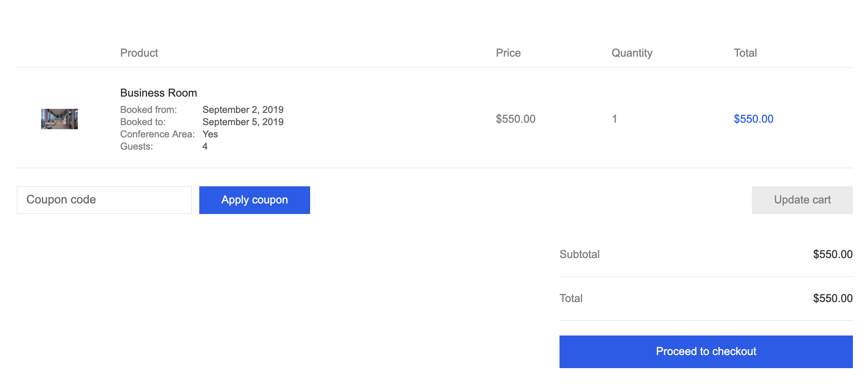Image resolution: width=868 pixels, height=384 pixels.
Task: Click the Subtotal amount $550.00
Action: coord(833,254)
